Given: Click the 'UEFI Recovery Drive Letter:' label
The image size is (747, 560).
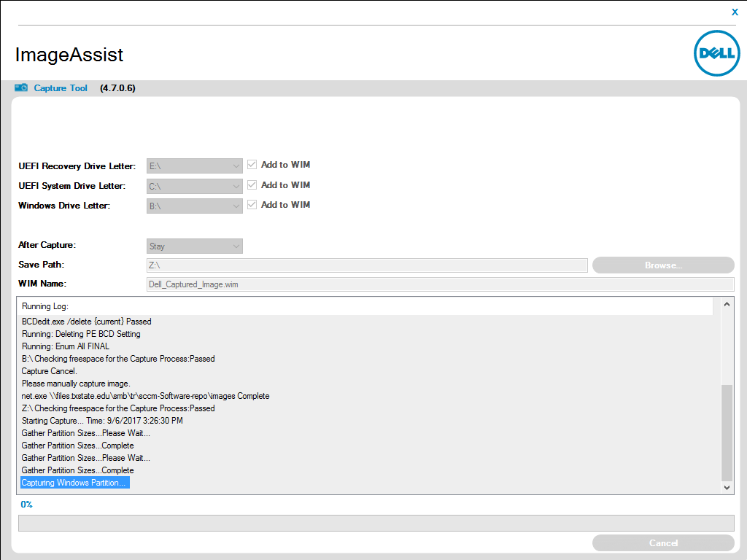Looking at the screenshot, I should click(77, 166).
